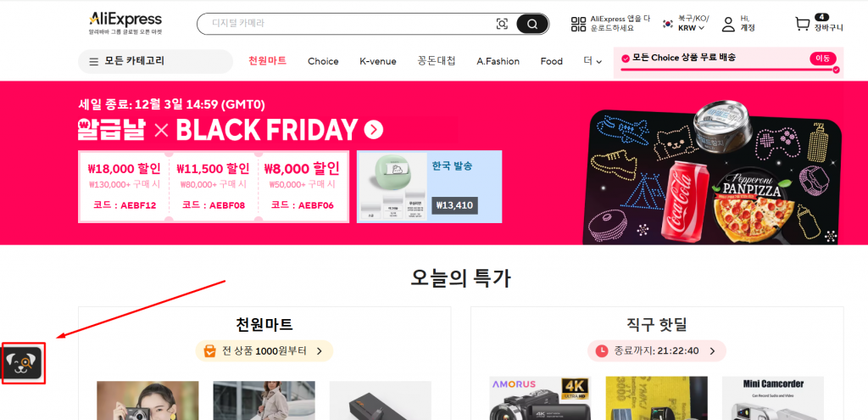The image size is (868, 420).
Task: Select the K-venue menu item
Action: pyautogui.click(x=378, y=61)
